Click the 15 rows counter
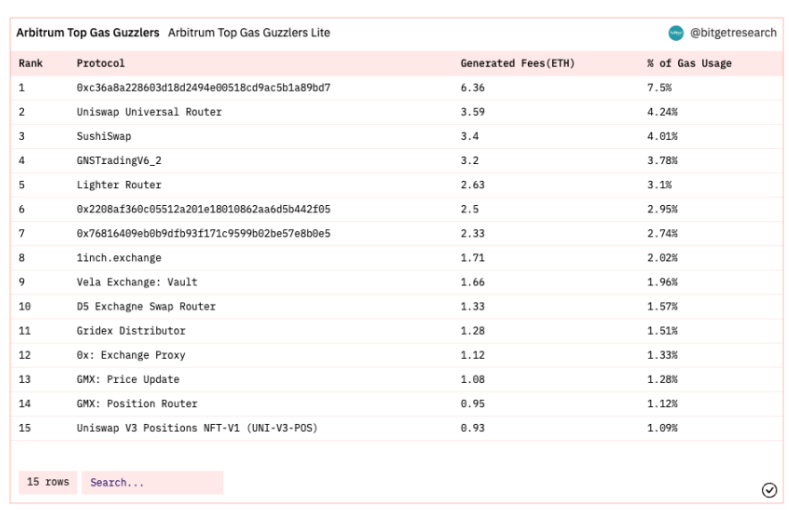This screenshot has height=510, width=789. [x=48, y=482]
